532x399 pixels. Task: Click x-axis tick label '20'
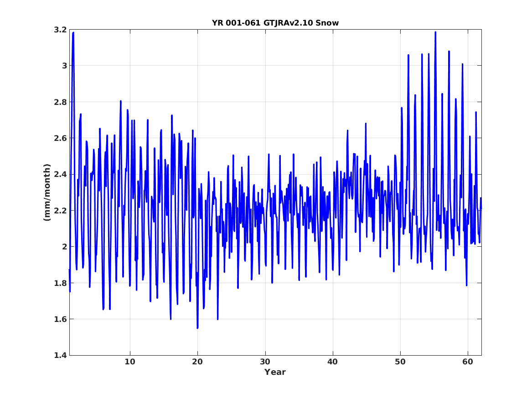pyautogui.click(x=197, y=362)
